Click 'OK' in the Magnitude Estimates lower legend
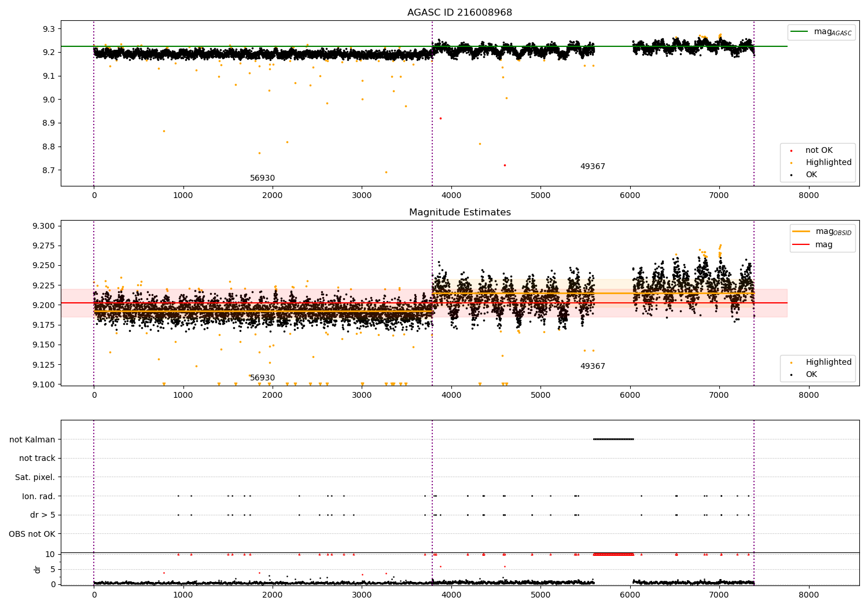 click(x=811, y=375)
